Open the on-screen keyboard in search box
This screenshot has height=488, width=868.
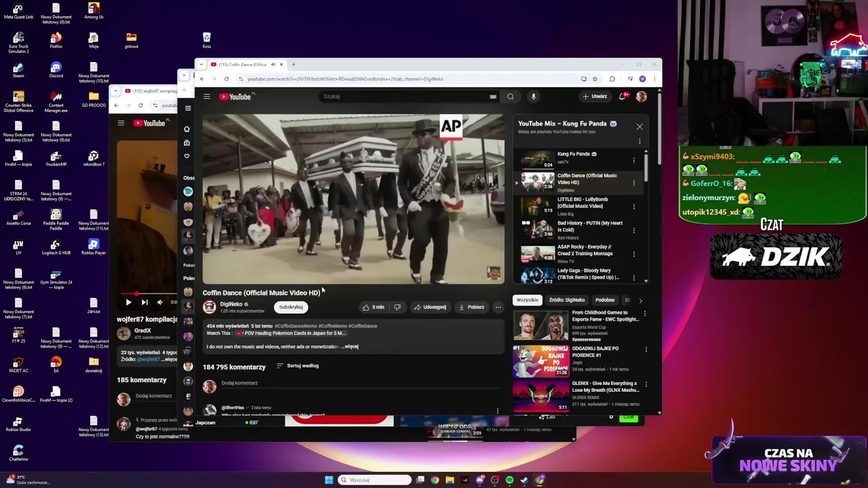[493, 96]
